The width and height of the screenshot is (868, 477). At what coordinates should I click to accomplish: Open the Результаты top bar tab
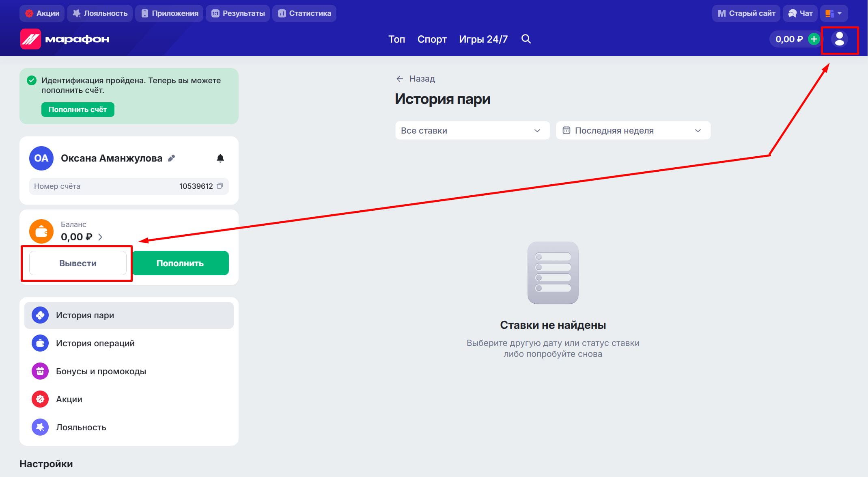[238, 13]
